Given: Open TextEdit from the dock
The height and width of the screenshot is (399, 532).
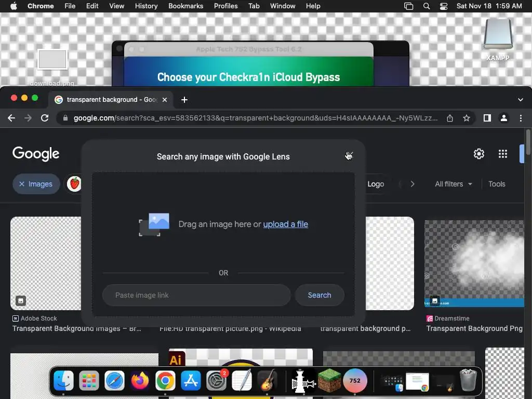Looking at the screenshot, I should pyautogui.click(x=242, y=380).
